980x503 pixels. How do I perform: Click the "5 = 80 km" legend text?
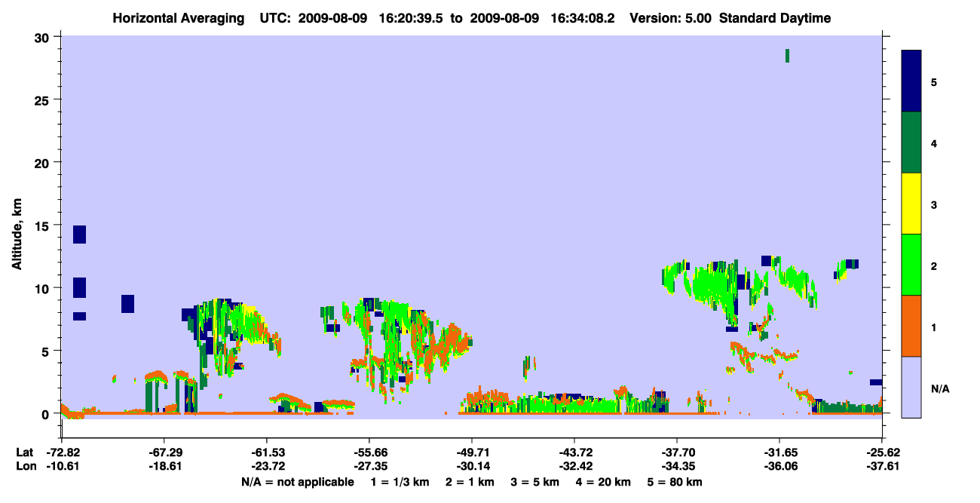click(675, 482)
